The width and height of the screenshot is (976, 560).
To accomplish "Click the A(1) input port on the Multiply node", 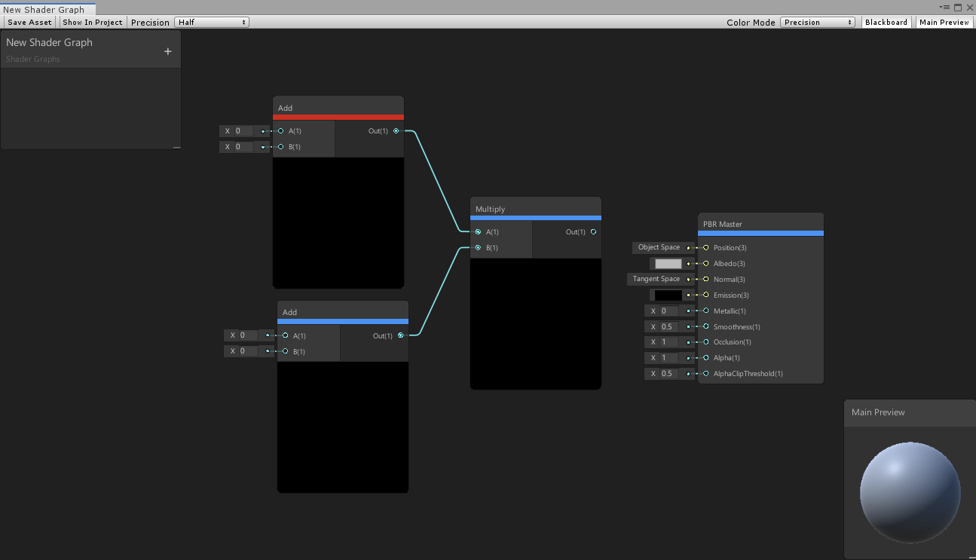I will pos(478,231).
